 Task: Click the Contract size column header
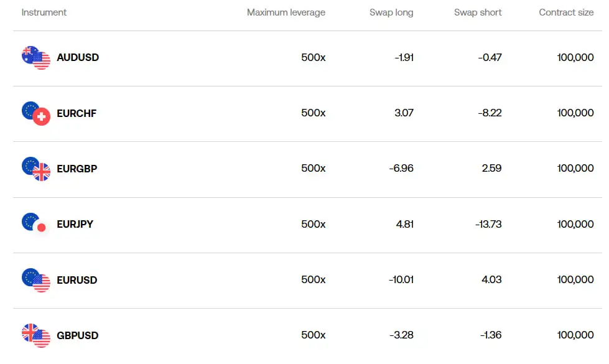[566, 12]
